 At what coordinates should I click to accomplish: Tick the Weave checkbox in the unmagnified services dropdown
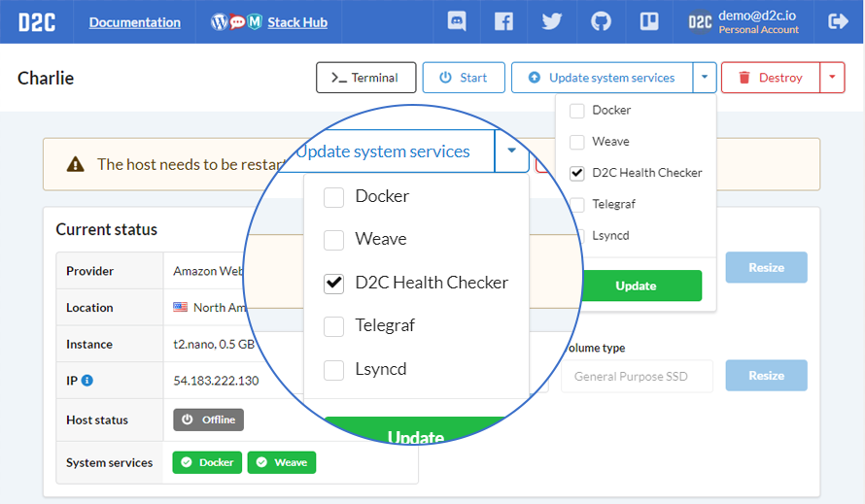[577, 142]
